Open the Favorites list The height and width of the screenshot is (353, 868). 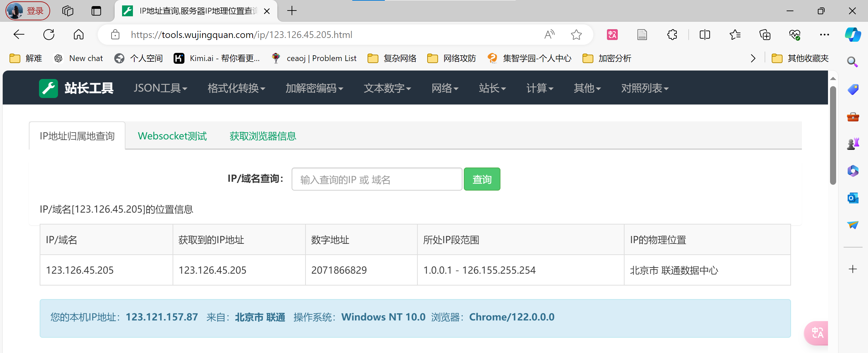pyautogui.click(x=735, y=35)
